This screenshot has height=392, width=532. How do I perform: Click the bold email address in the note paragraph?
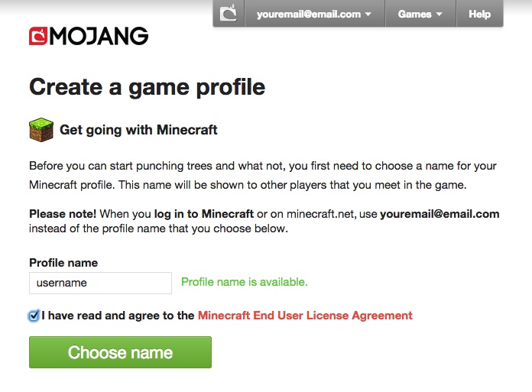(440, 214)
